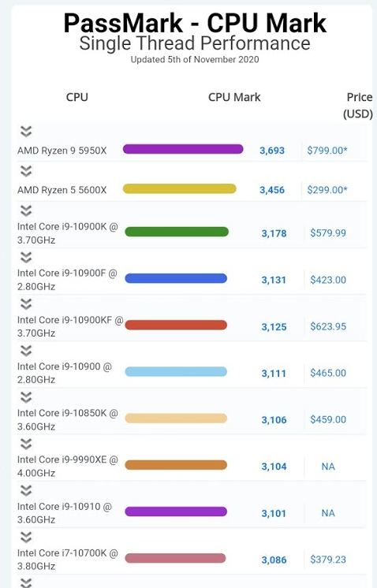This screenshot has width=377, height=588.
Task: Expand details chevron above Intel Core i9-9990XE
Action: 26,444
